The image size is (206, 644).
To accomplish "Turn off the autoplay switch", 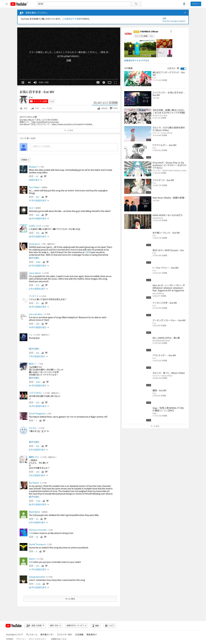I will (183, 68).
